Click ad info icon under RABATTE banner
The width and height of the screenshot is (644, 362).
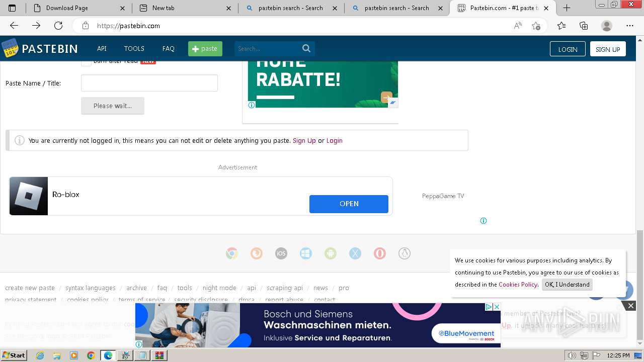[252, 105]
